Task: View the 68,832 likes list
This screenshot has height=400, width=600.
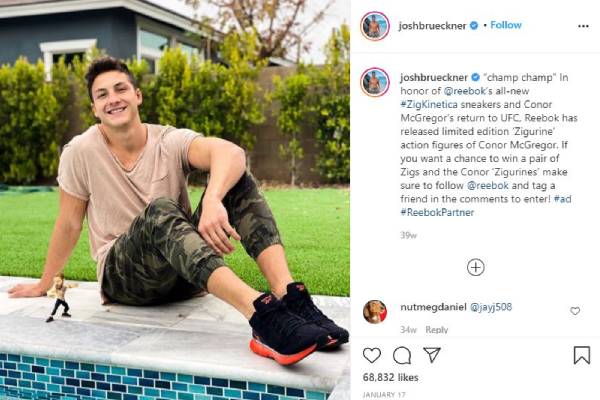Action: (390, 377)
